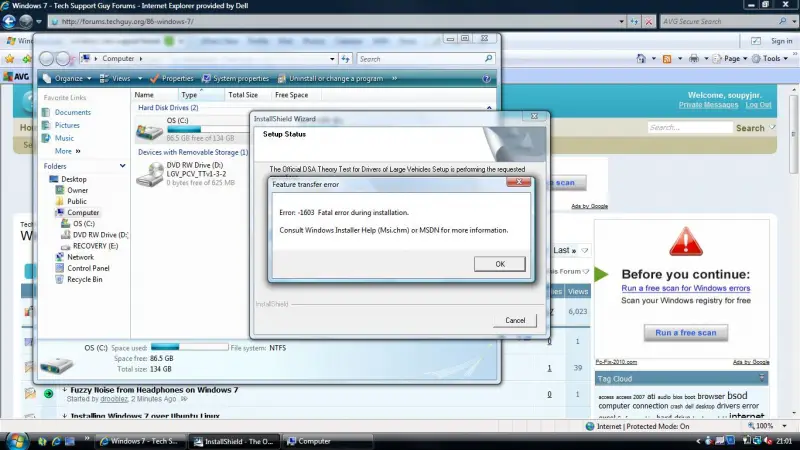Image resolution: width=800 pixels, height=450 pixels.
Task: Click the forum Search field
Action: click(x=689, y=128)
